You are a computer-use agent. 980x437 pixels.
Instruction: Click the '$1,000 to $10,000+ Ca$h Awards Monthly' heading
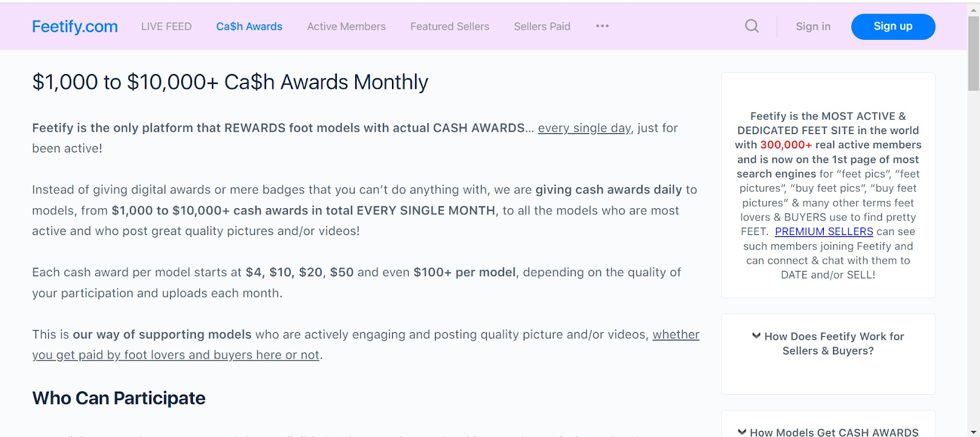point(230,82)
